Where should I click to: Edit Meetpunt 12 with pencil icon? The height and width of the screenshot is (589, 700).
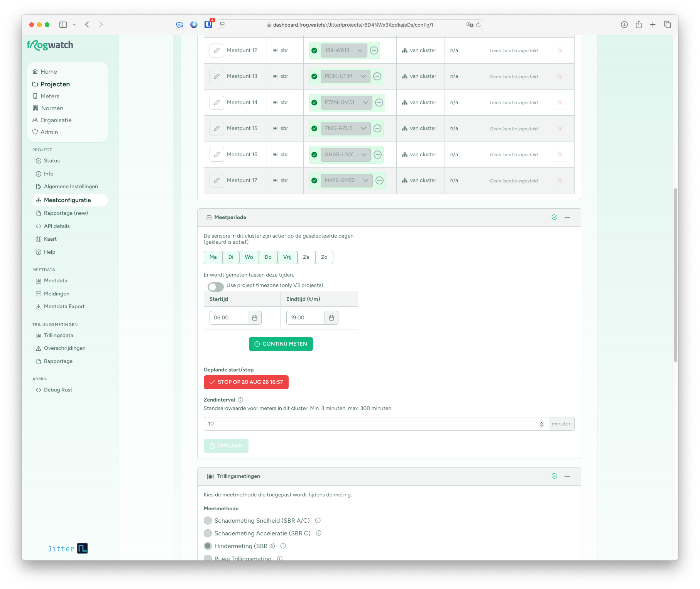(x=217, y=51)
